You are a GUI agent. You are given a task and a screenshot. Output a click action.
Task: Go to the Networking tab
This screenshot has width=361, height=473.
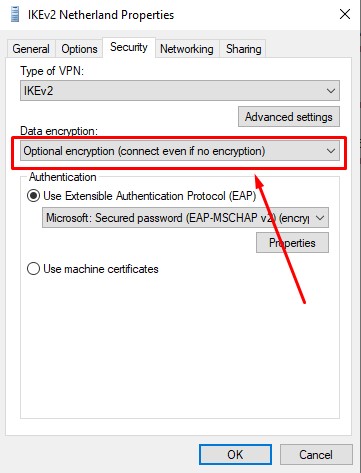click(187, 49)
